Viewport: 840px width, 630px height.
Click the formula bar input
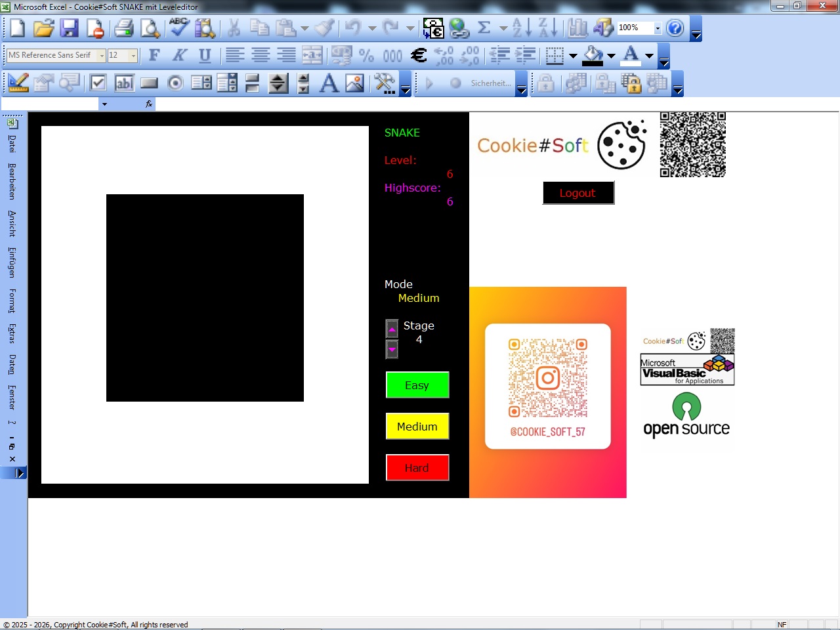[x=497, y=104]
